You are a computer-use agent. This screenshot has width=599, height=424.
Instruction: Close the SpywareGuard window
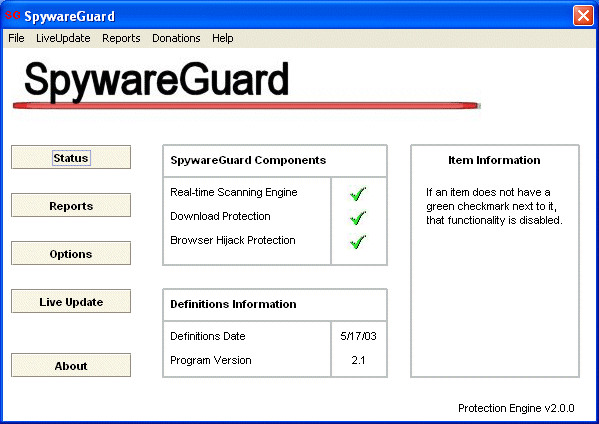point(583,16)
